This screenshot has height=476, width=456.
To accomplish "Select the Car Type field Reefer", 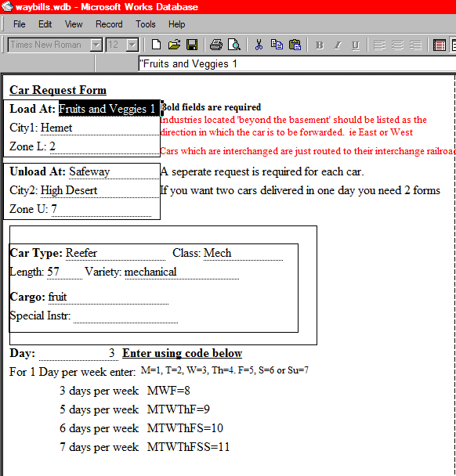I will tap(115, 253).
